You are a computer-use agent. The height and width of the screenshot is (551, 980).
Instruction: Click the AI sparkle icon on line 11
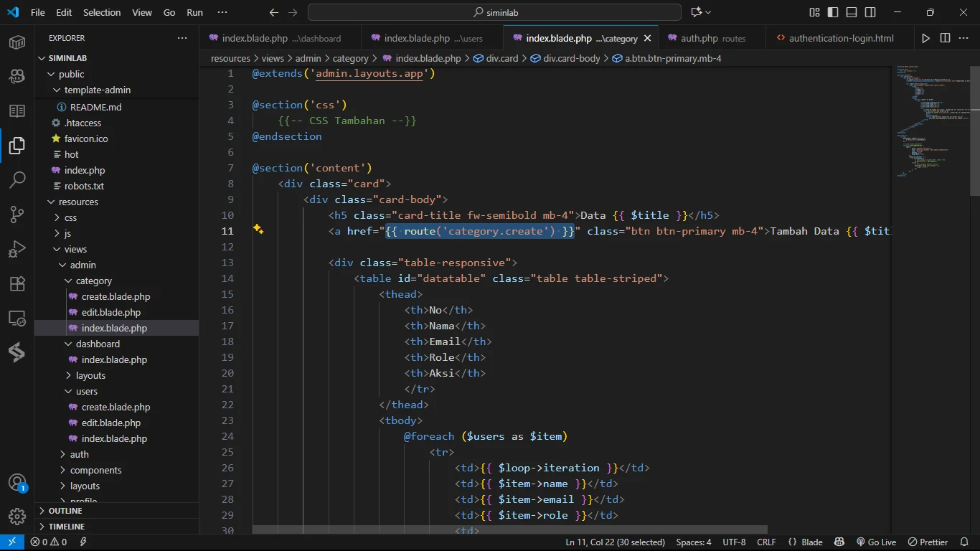pos(258,230)
